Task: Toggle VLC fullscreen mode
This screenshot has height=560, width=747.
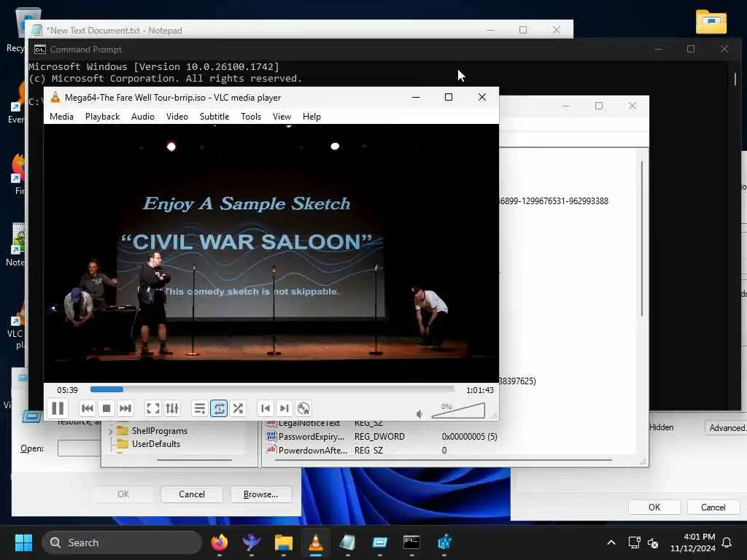Action: point(153,408)
